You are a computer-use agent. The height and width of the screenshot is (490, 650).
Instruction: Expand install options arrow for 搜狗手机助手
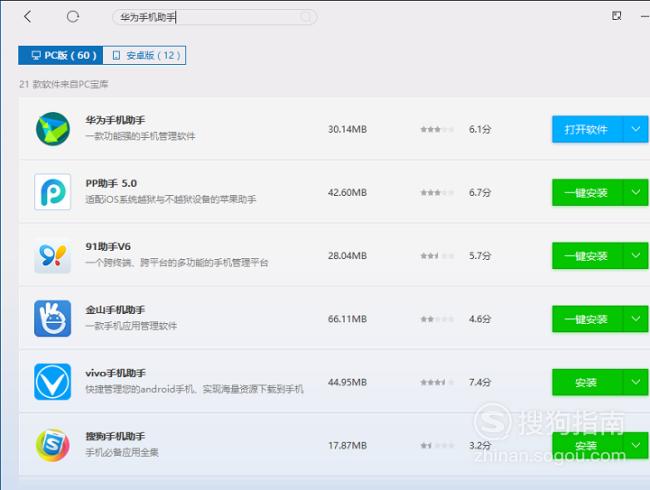(x=635, y=446)
